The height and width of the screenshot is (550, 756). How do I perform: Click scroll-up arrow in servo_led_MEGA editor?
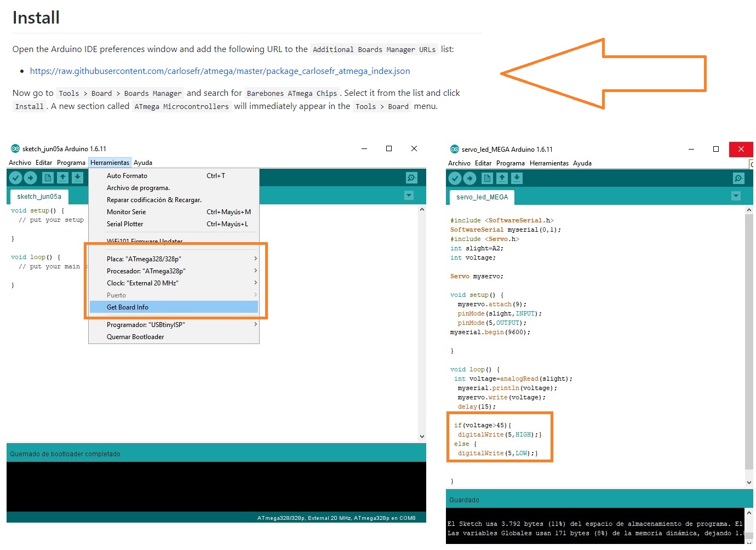[x=749, y=210]
